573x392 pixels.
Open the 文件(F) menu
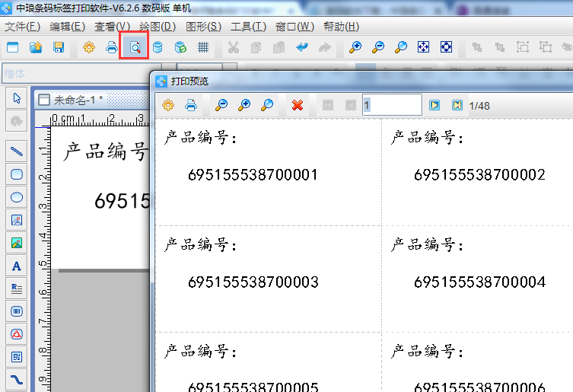pos(22,27)
